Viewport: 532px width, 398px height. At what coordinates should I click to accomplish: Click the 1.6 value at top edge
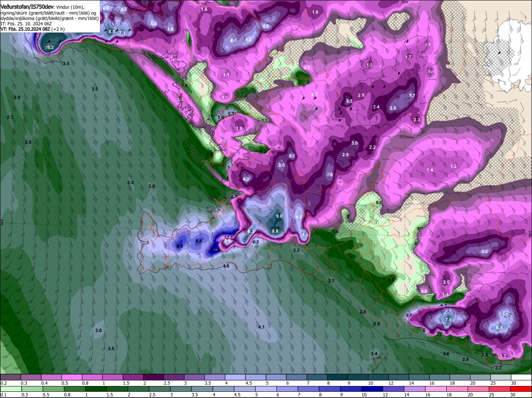(x=204, y=9)
